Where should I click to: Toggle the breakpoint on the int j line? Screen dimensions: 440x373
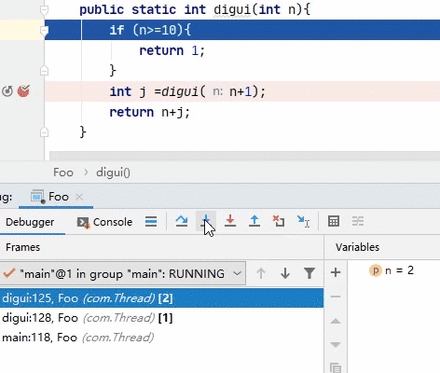point(23,91)
